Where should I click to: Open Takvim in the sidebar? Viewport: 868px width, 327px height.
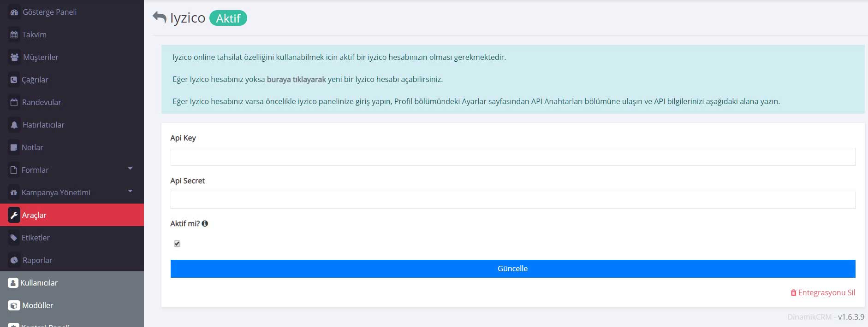tap(72, 35)
